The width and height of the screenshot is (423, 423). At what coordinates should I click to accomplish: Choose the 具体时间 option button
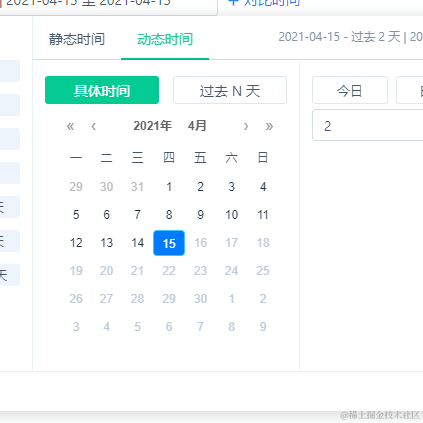(102, 90)
